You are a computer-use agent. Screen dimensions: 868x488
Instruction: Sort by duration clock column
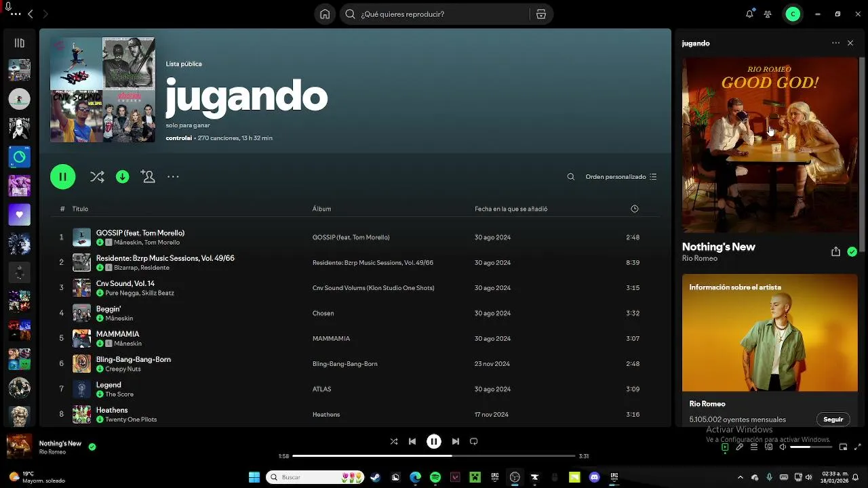click(x=635, y=209)
